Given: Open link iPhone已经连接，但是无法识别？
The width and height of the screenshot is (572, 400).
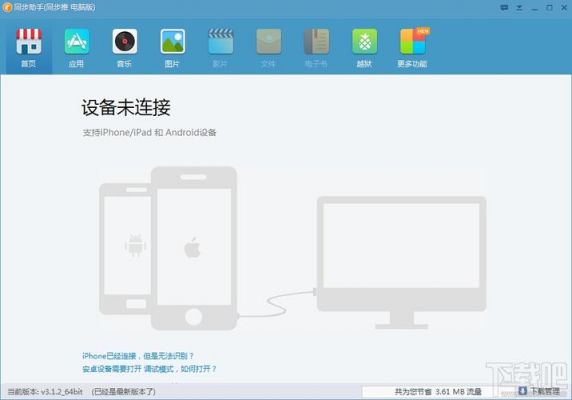Looking at the screenshot, I should (138, 356).
